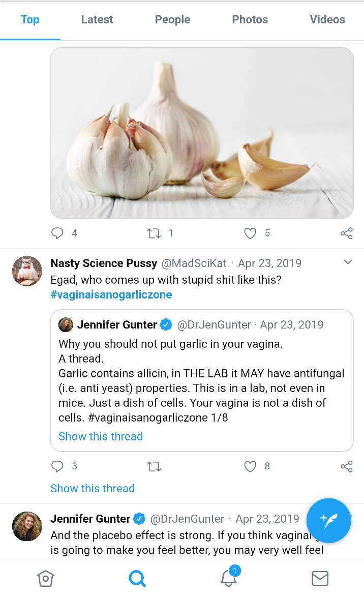This screenshot has height=596, width=364.
Task: Like the garlic photo tweet
Action: [x=250, y=233]
